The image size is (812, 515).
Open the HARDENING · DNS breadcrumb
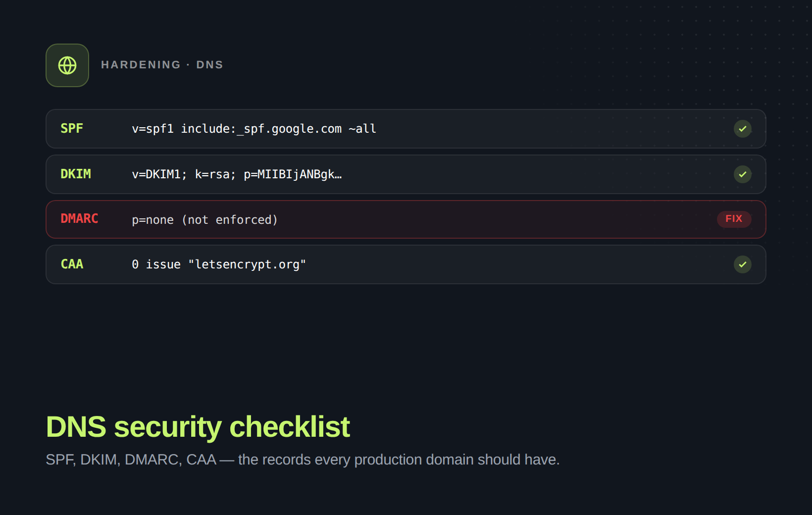click(x=162, y=64)
